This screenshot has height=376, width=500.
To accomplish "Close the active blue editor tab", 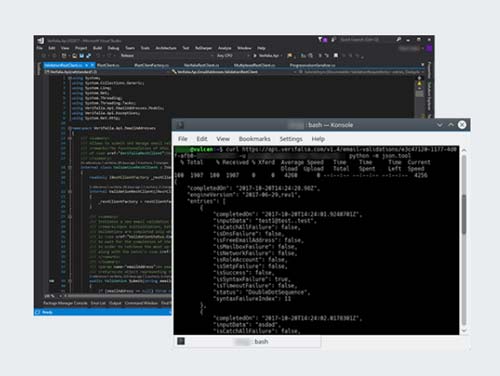I will [x=92, y=65].
